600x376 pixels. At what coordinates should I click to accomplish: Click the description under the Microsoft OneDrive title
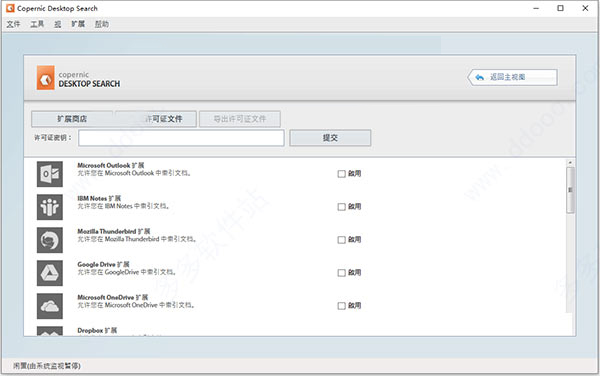pyautogui.click(x=136, y=305)
